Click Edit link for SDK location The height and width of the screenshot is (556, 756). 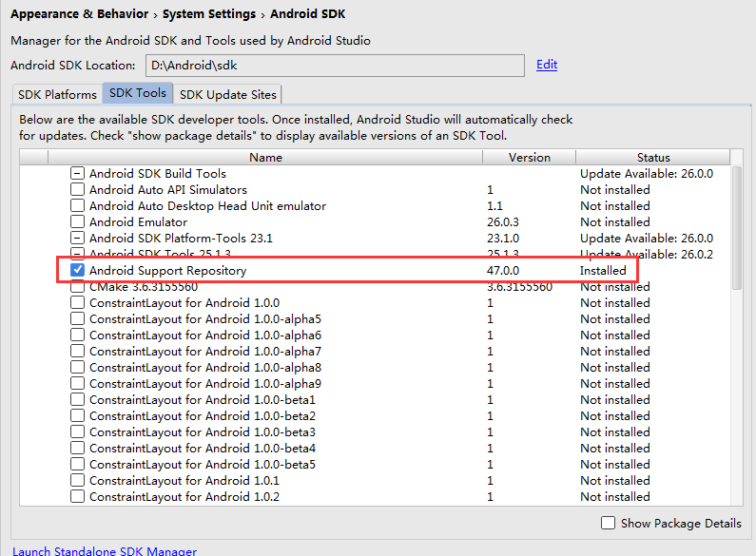[x=547, y=65]
